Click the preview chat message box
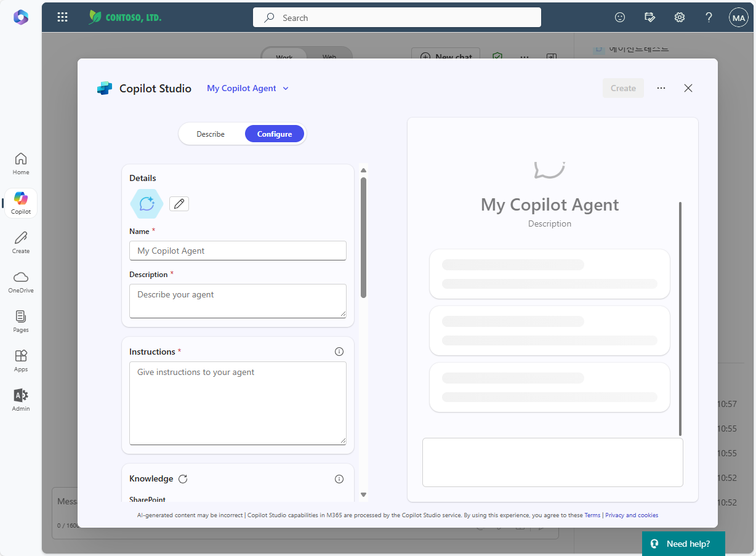This screenshot has width=756, height=556. 553,462
